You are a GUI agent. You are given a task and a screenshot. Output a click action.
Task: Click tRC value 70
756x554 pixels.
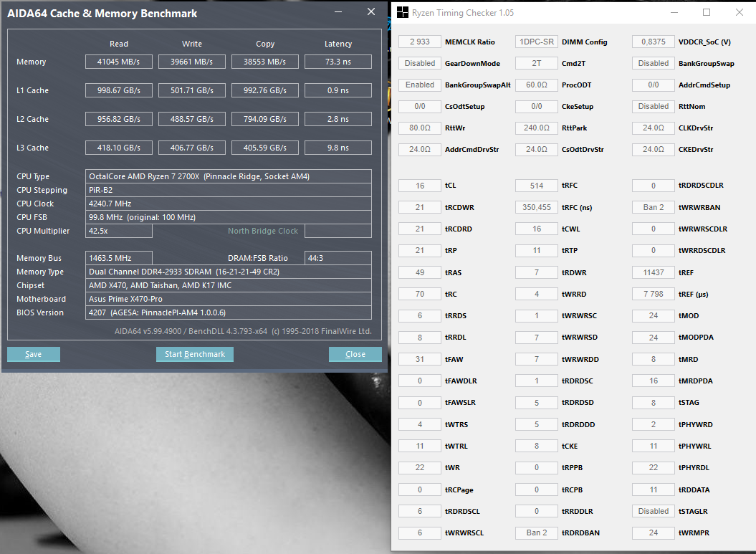420,294
